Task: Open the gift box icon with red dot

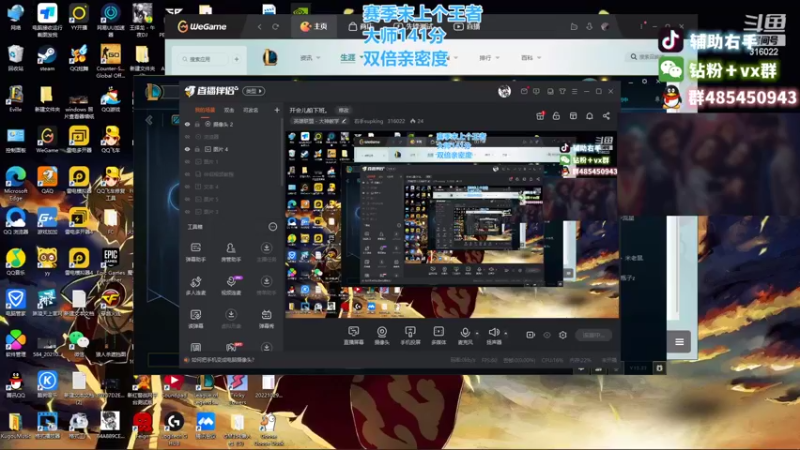Action: point(540,116)
